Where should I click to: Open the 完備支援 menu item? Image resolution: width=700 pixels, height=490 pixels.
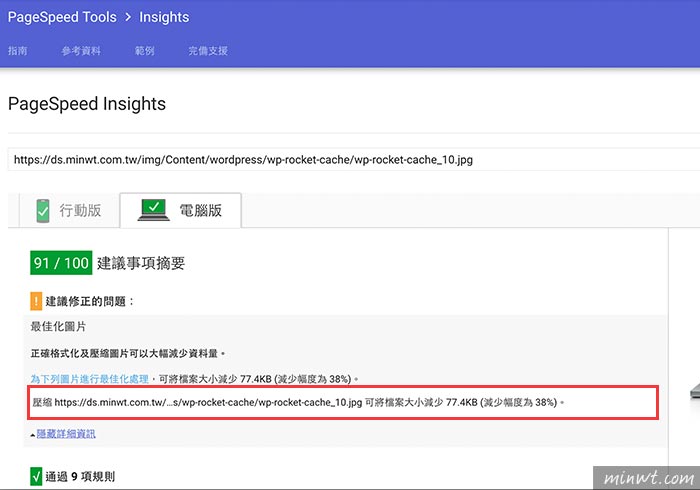click(x=208, y=51)
